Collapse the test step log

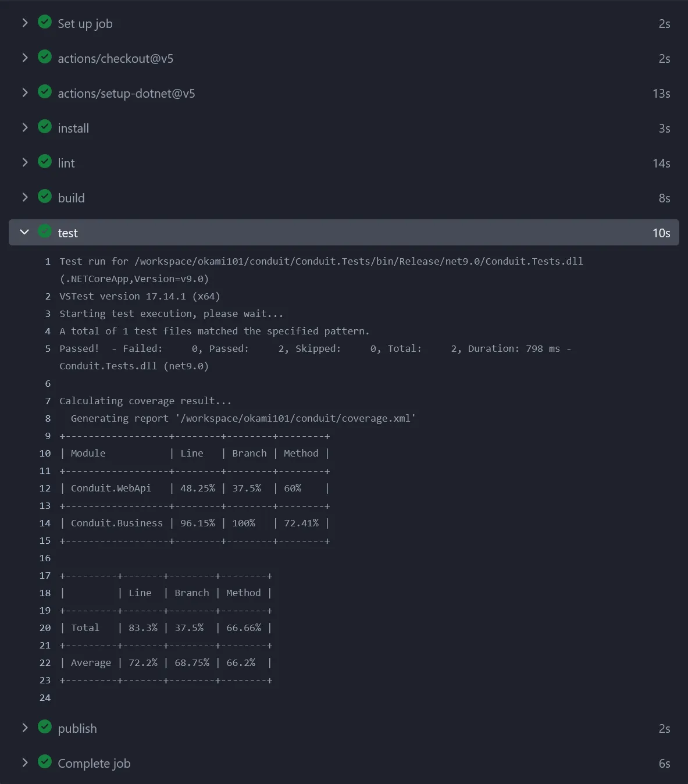(x=24, y=232)
